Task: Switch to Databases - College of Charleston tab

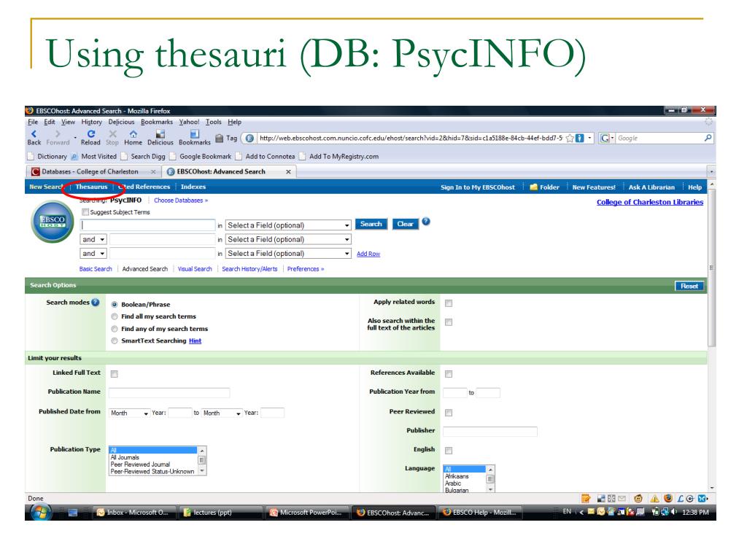Action: [x=93, y=171]
